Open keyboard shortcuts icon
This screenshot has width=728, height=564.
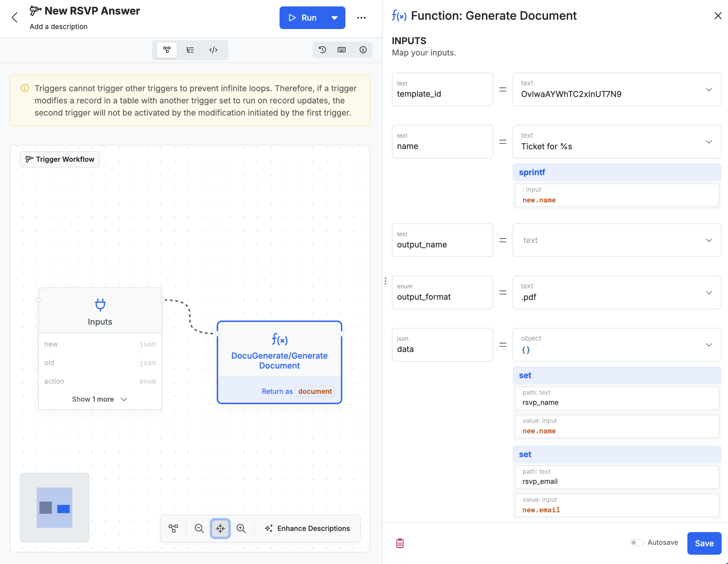[341, 50]
